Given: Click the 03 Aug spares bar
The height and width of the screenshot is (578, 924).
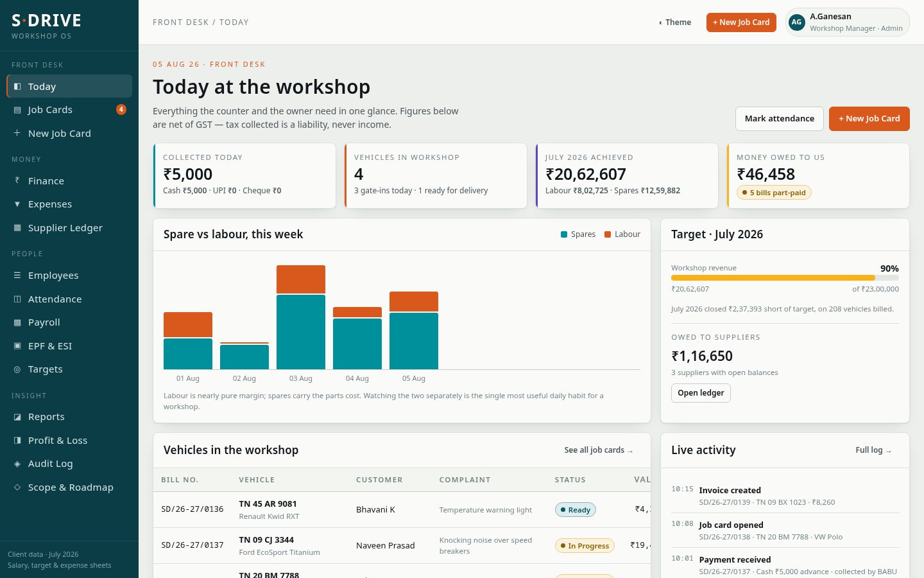Looking at the screenshot, I should point(301,332).
